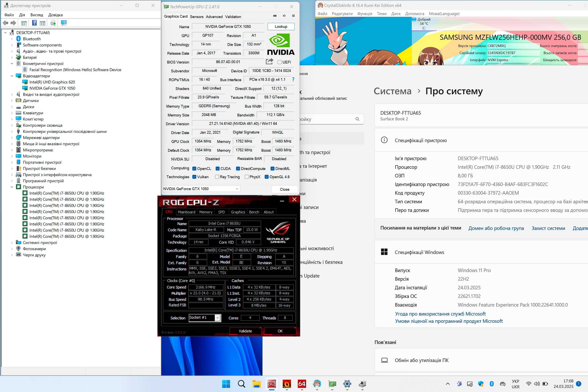Click ROG CPU-Z taskbar icon
Viewport: 588px width, 392px height.
pos(272,384)
